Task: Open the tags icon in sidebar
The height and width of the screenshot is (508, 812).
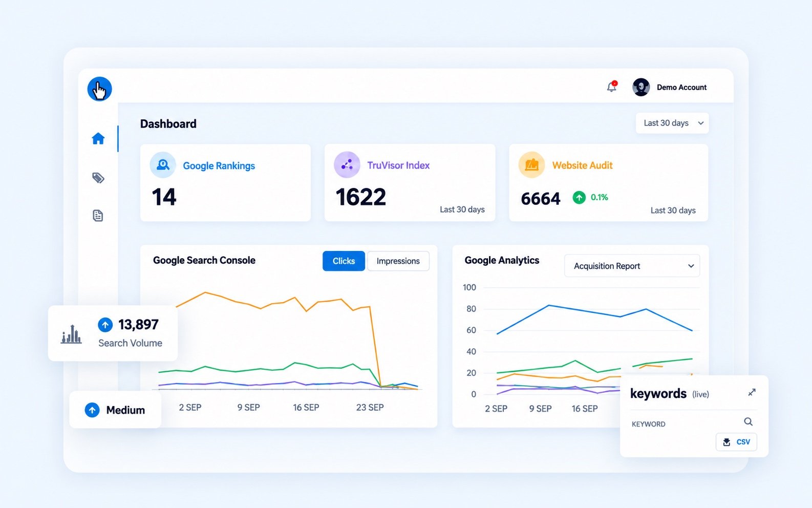Action: coord(98,178)
